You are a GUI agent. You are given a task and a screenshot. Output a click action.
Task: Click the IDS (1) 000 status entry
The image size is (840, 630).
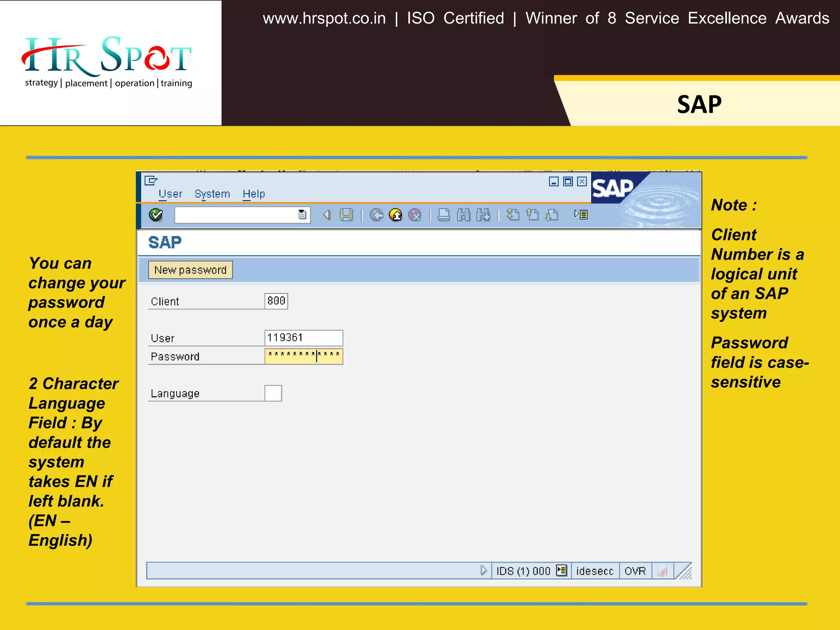tap(523, 571)
